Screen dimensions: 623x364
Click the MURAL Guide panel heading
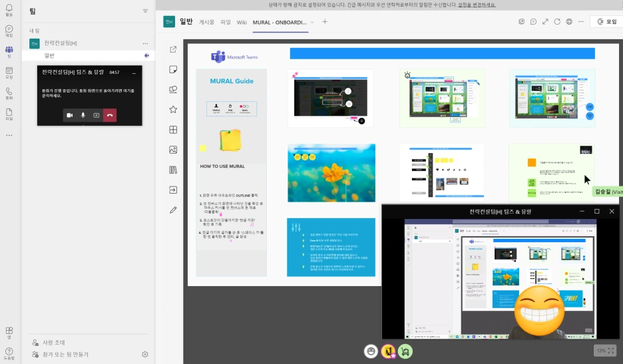click(x=232, y=81)
